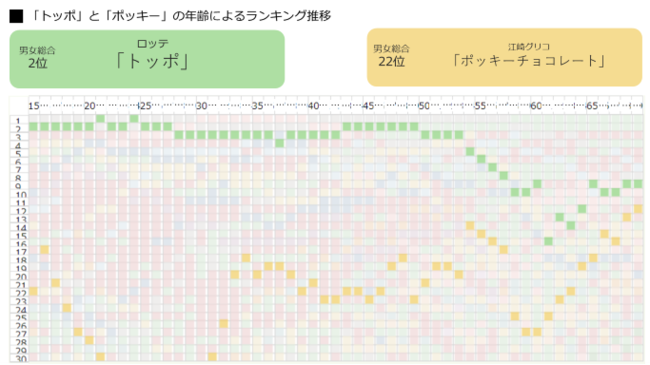Viewport: 650px width, 365px height.
Task: Click the yellow rank 22 cell at age 15
Action: pyautogui.click(x=33, y=291)
